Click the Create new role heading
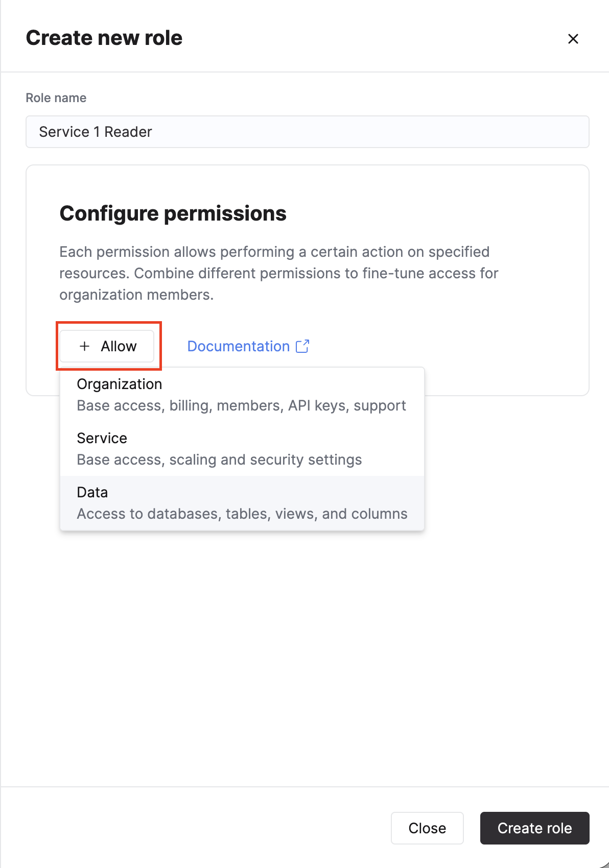Image resolution: width=609 pixels, height=868 pixels. [104, 38]
